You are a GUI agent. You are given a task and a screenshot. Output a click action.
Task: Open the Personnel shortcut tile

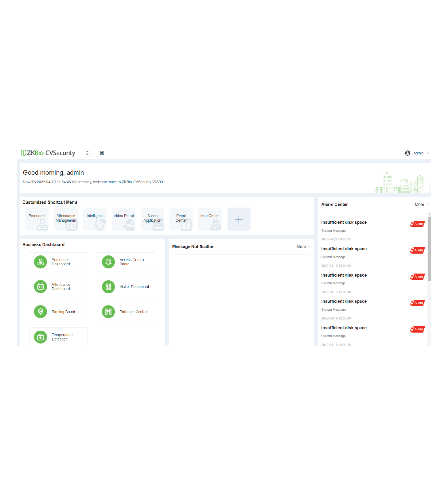37,219
